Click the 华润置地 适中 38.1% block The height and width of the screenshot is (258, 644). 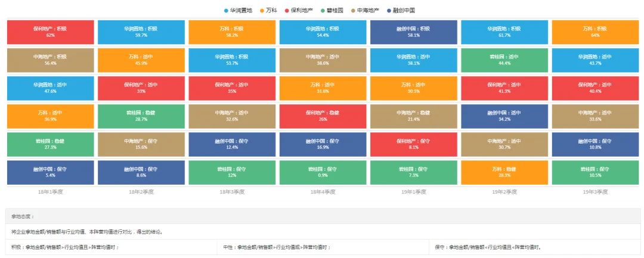(414, 60)
